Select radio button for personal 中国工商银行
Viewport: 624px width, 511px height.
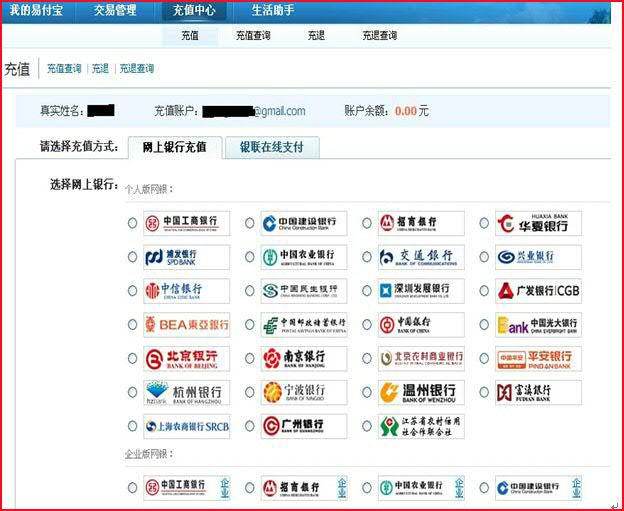click(x=133, y=223)
